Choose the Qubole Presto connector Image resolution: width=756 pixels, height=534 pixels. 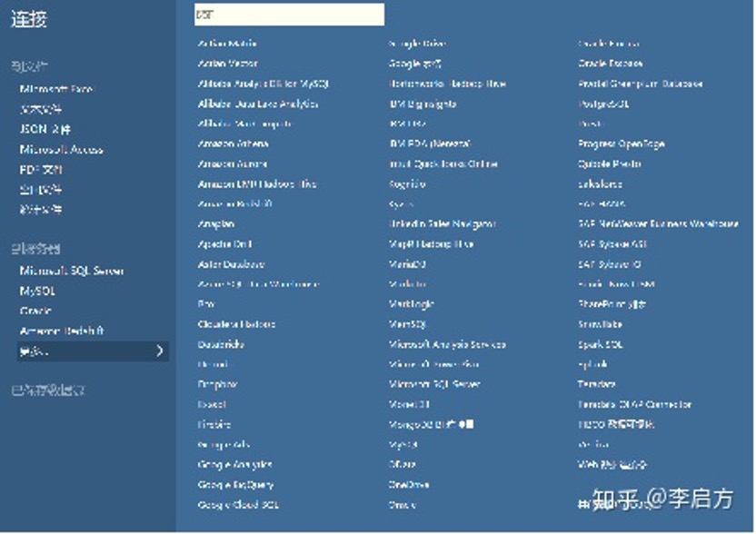pos(610,163)
